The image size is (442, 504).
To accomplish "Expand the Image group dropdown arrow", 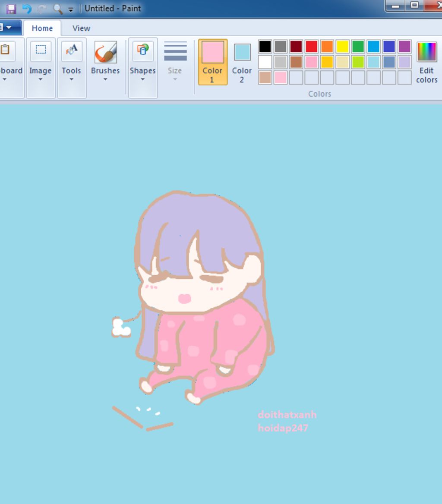I will (41, 79).
